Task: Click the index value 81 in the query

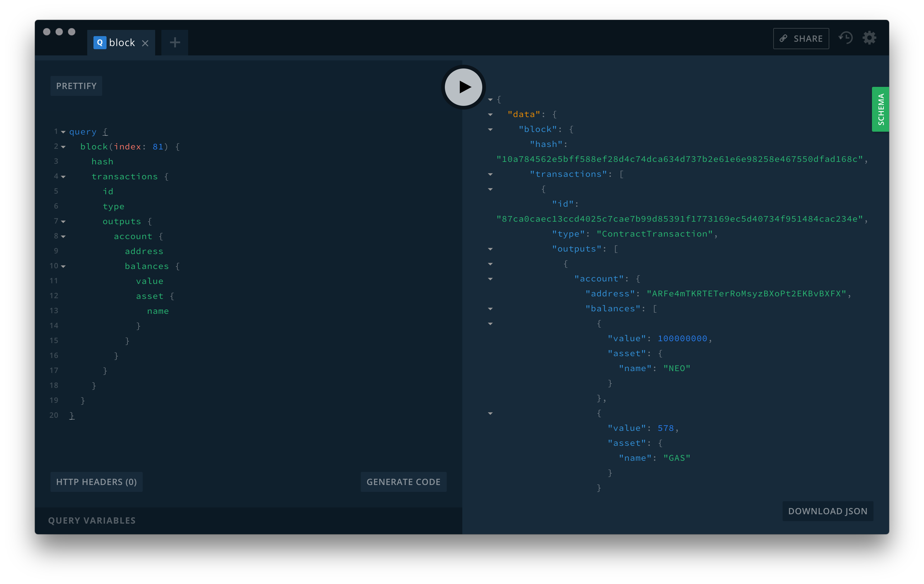Action: pos(158,147)
